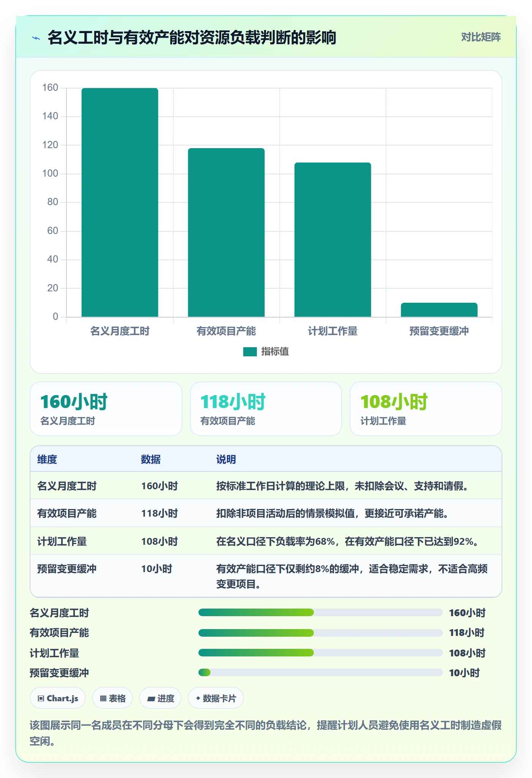The image size is (532, 778).
Task: Click the 有效项目产能 bar in chart
Action: (226, 232)
